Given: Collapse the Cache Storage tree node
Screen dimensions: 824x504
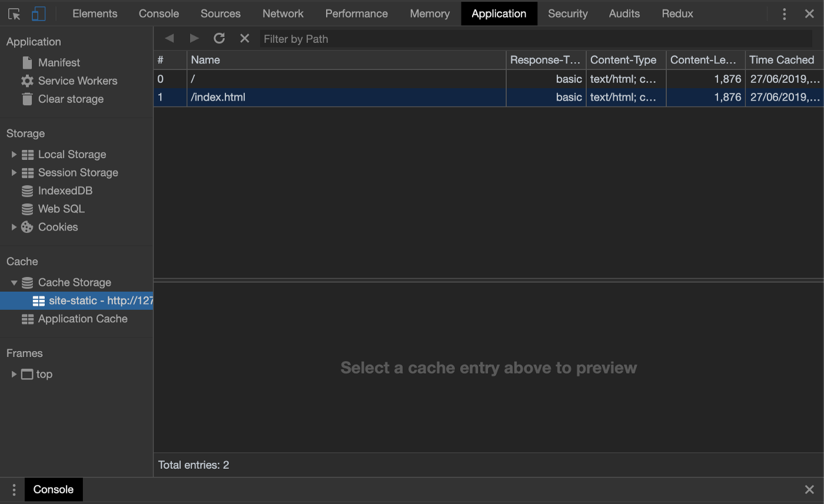Looking at the screenshot, I should pos(14,283).
